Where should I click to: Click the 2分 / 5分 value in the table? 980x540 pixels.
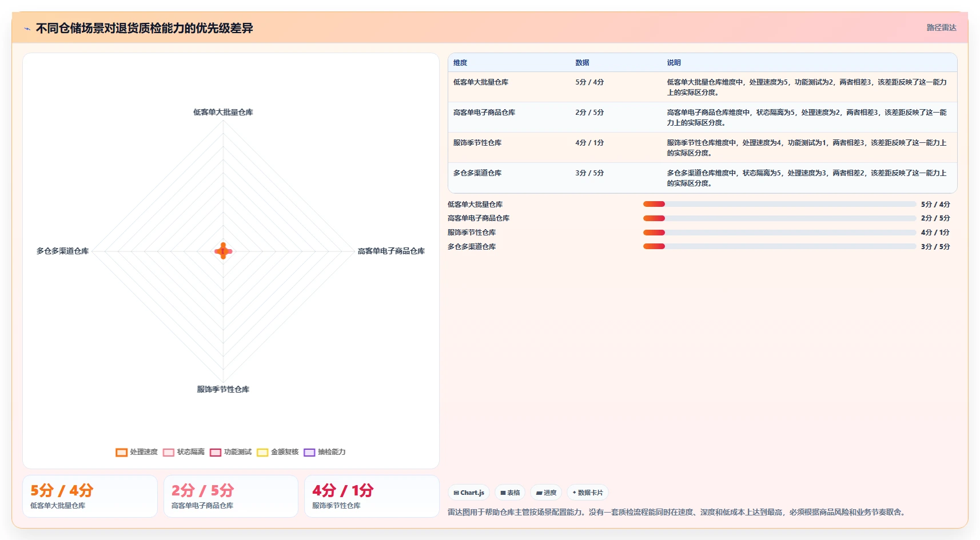pyautogui.click(x=589, y=113)
